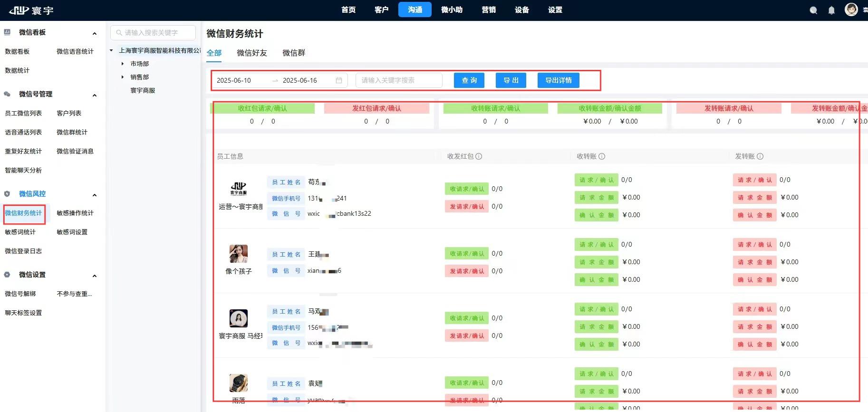Open 微信验证消息 in sidebar
868x412 pixels.
[x=75, y=151]
